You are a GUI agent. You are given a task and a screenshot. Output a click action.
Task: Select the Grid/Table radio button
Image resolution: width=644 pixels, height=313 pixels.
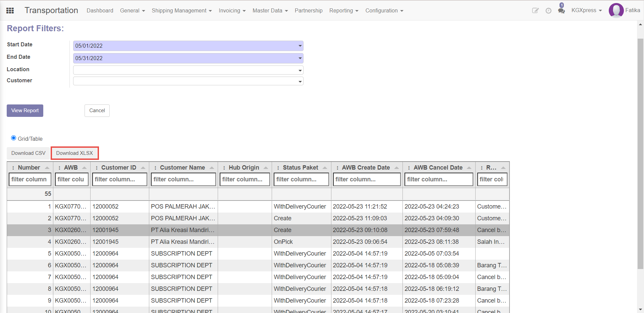click(13, 138)
